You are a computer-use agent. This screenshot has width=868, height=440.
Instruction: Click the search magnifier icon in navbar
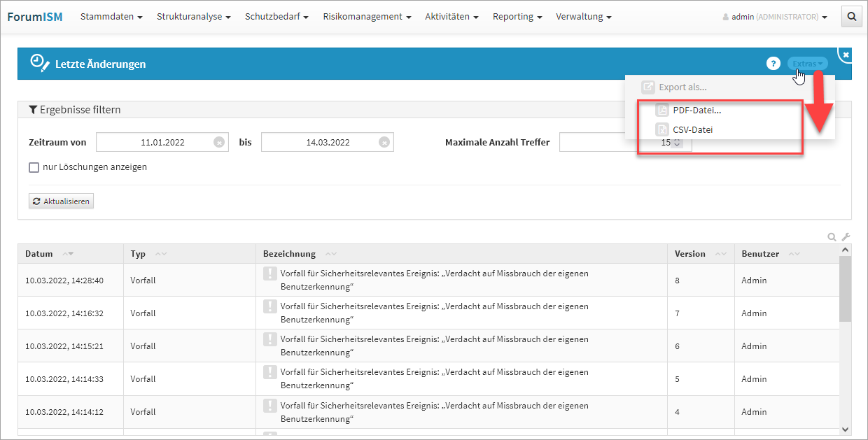tap(851, 17)
